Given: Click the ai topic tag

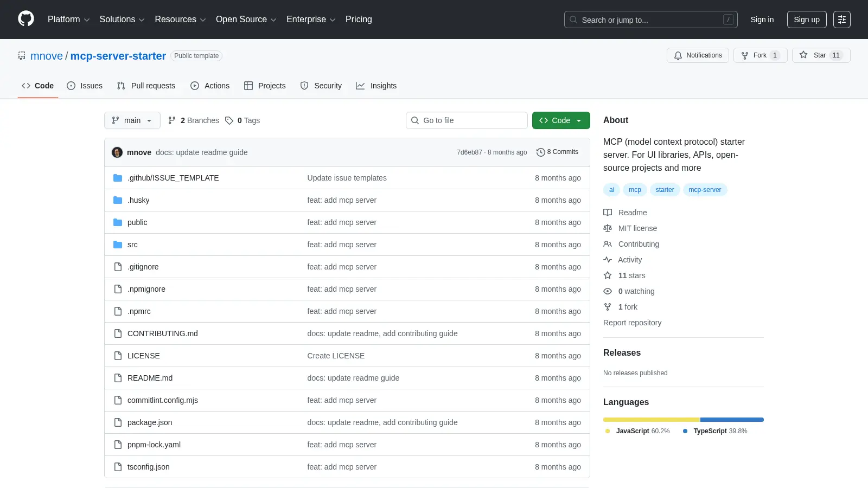Looking at the screenshot, I should (611, 190).
